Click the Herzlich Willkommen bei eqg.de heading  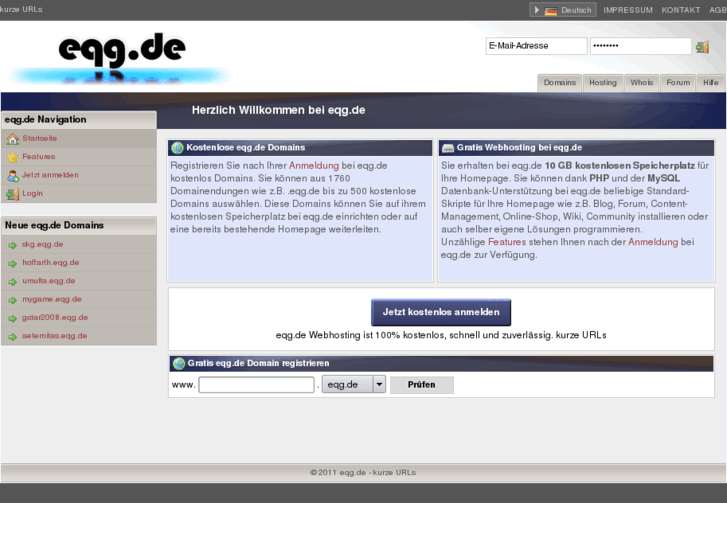[279, 110]
